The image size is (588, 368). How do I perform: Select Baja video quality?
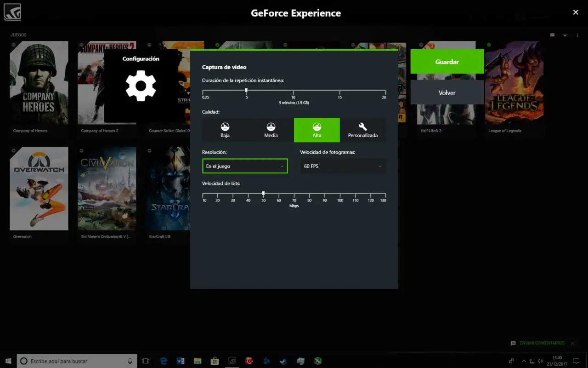225,130
